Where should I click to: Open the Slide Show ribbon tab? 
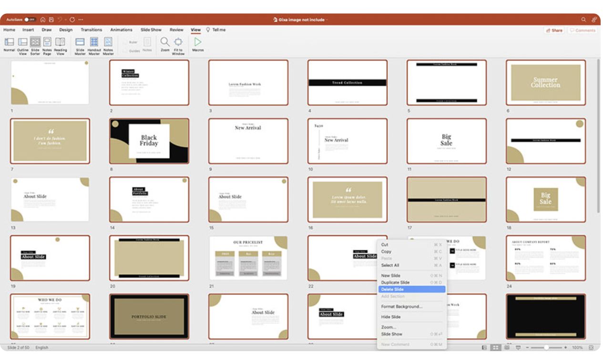coord(151,30)
